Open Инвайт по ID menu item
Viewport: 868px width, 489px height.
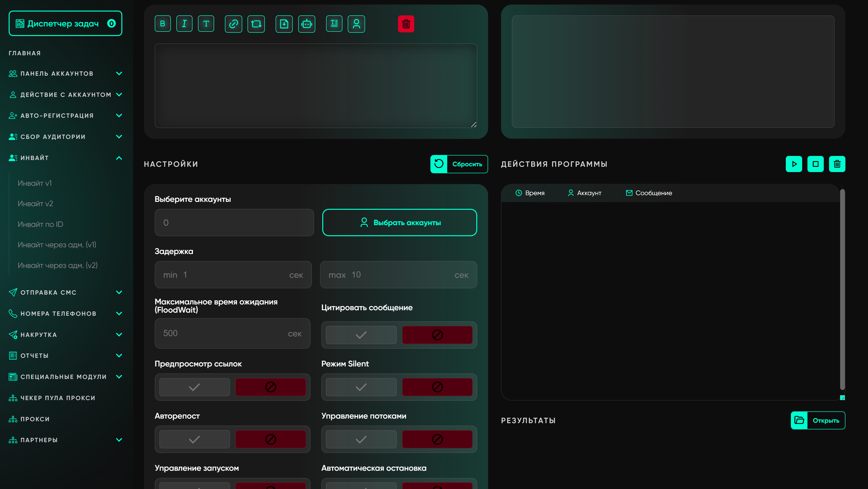(x=40, y=224)
